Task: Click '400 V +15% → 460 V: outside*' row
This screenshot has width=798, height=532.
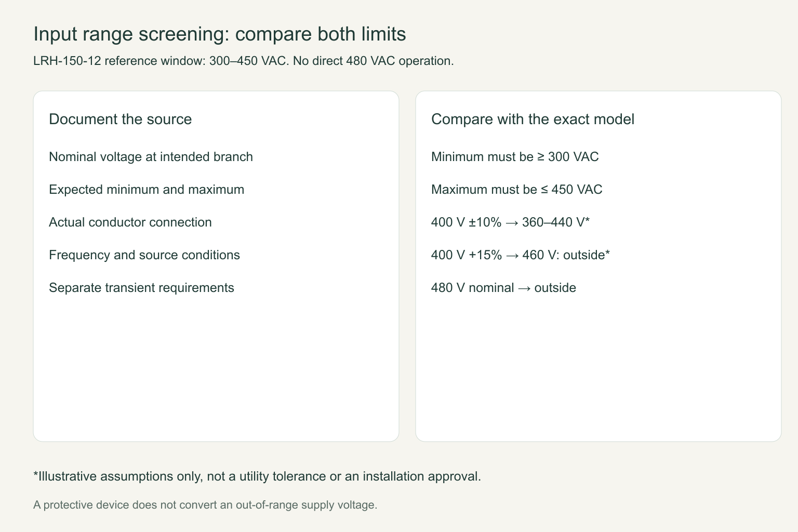Action: point(521,255)
